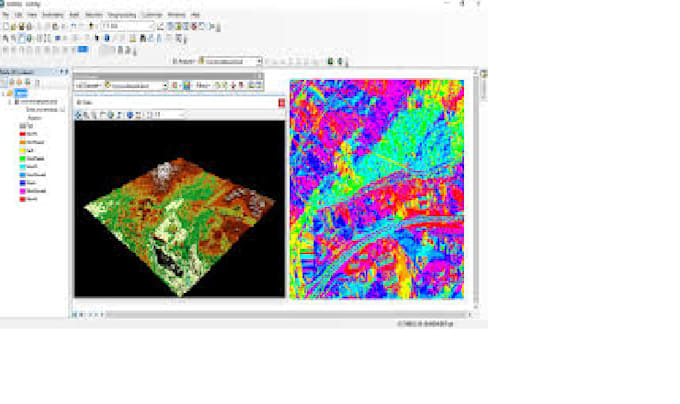Open the Windows menu
Screen dimensions: 680x404
coord(177,15)
